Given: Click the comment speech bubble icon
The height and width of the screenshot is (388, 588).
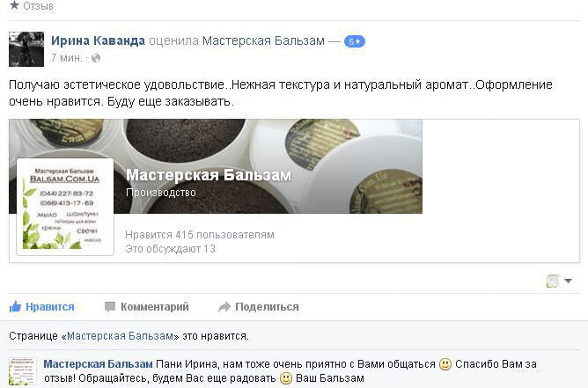Looking at the screenshot, I should [110, 307].
